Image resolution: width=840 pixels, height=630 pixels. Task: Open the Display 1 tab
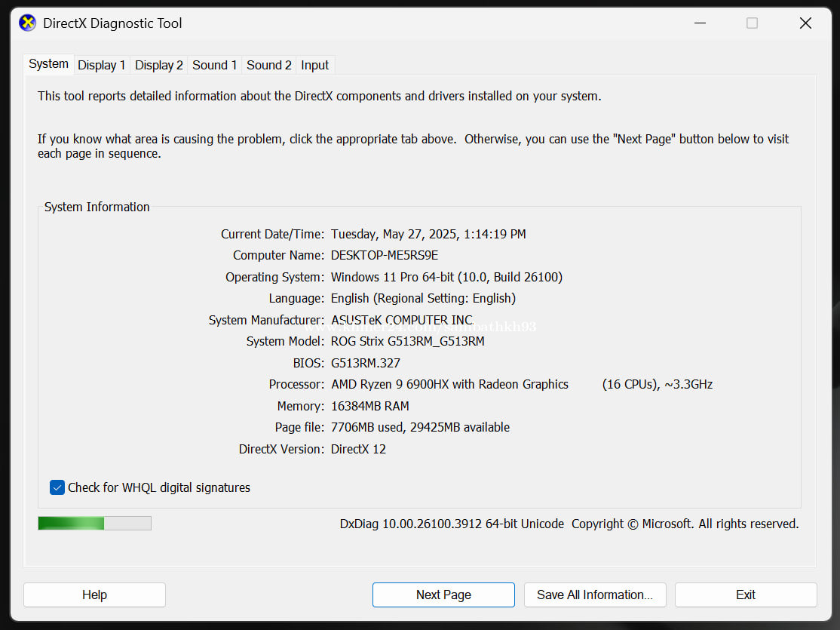[x=101, y=65]
